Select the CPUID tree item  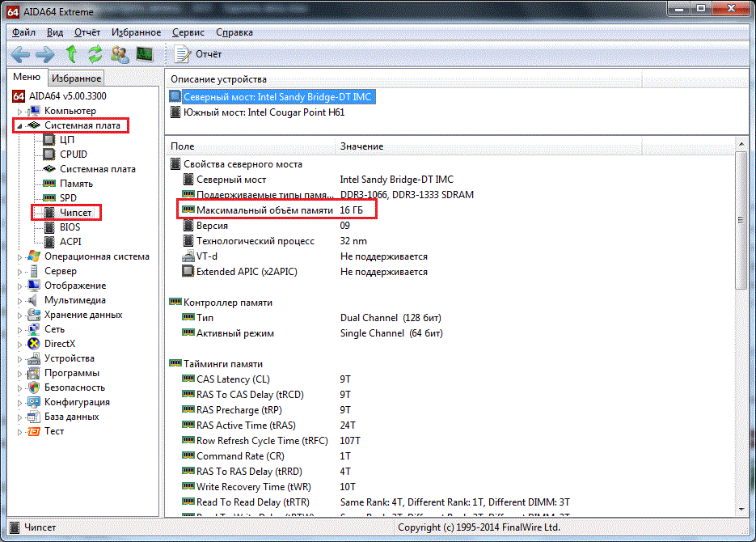click(x=74, y=155)
